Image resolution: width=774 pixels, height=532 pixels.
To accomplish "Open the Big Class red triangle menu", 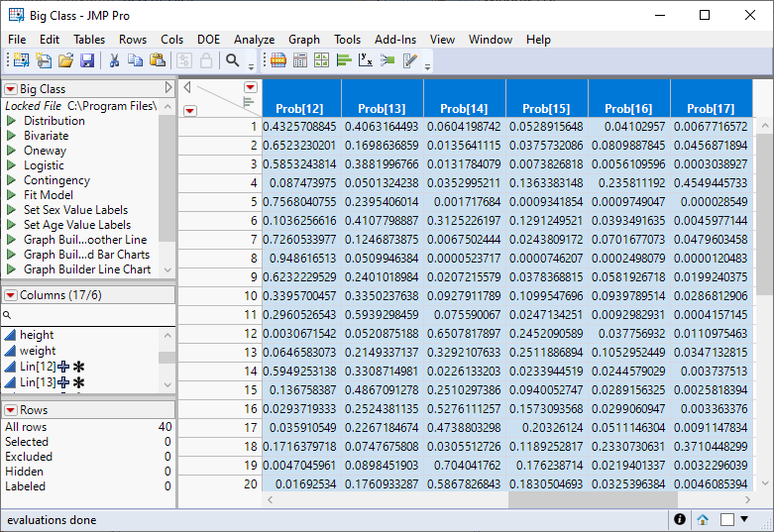I will click(11, 89).
